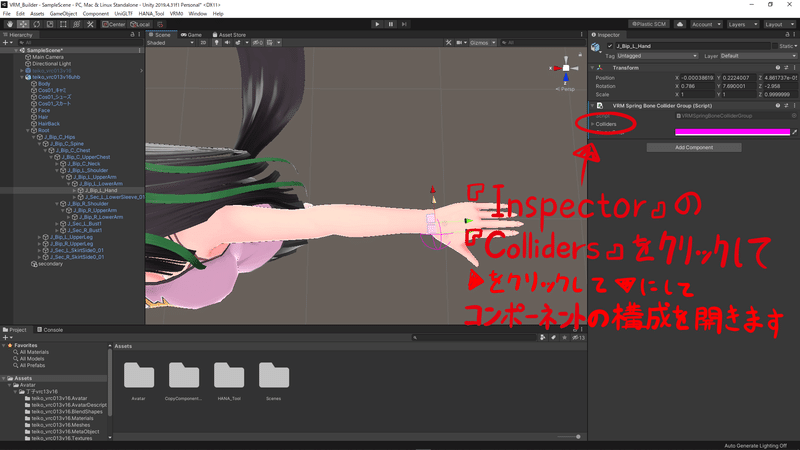This screenshot has height=450, width=800.
Task: Open the Tag Untagged dropdown
Action: tap(657, 56)
